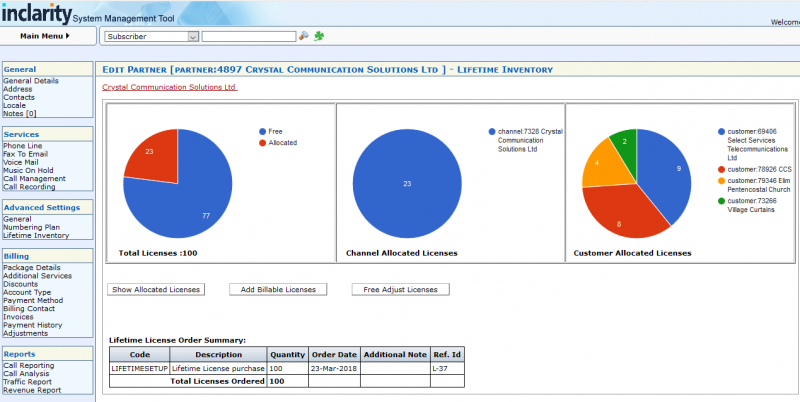Click the Free legend color dot
The width and height of the screenshot is (800, 402).
point(263,132)
